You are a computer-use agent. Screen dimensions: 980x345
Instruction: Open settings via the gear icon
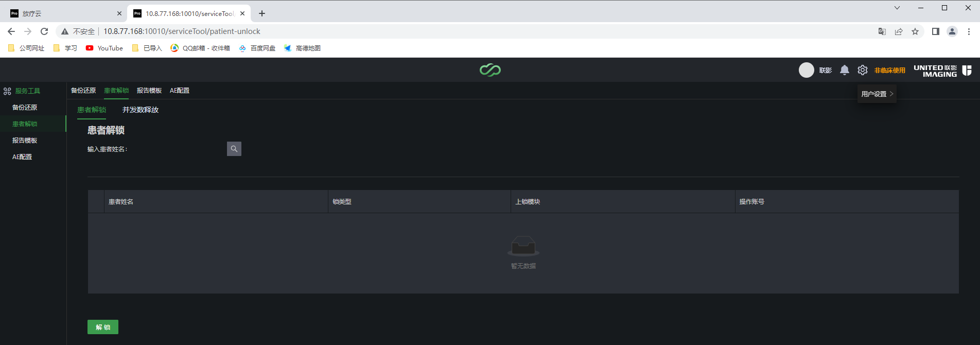tap(863, 70)
